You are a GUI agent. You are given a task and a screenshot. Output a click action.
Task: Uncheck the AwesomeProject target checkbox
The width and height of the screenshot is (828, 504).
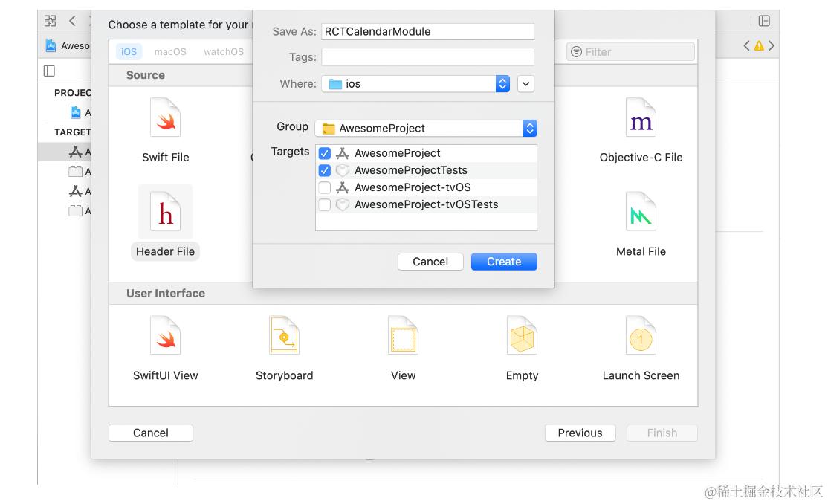pyautogui.click(x=325, y=153)
